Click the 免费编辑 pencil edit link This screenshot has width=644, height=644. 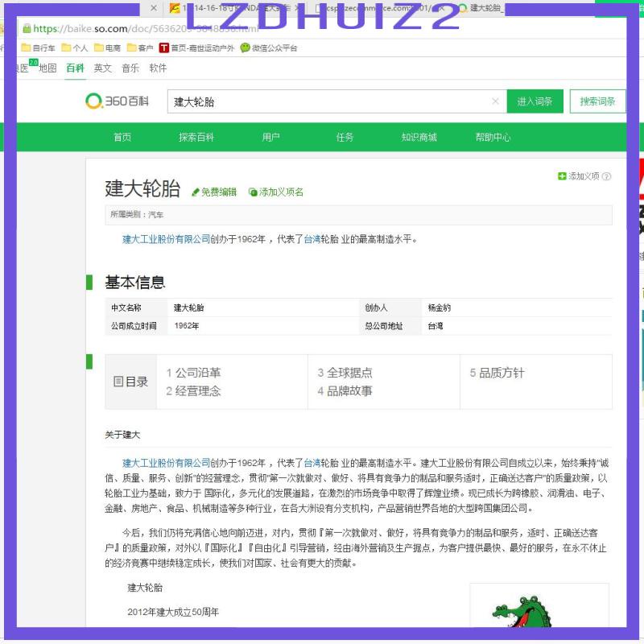point(214,192)
